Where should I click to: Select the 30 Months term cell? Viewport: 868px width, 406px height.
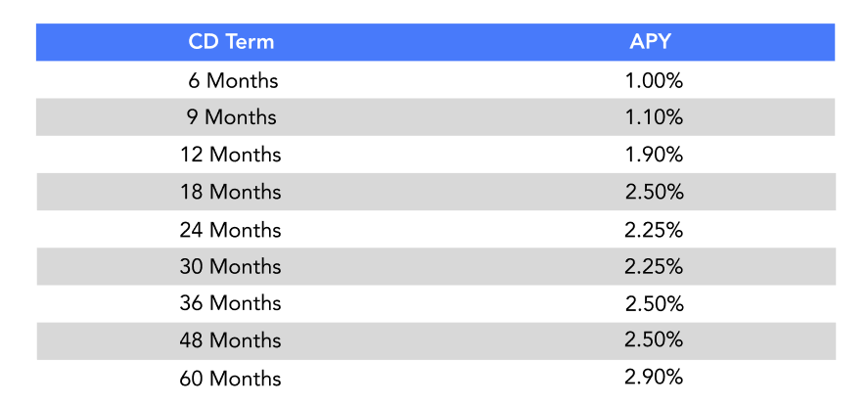pos(230,267)
